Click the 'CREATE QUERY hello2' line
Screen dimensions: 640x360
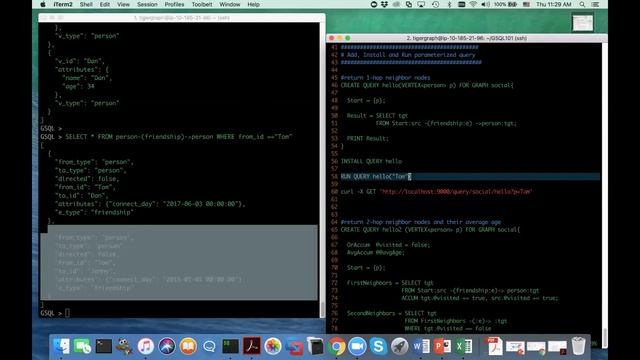(x=430, y=229)
